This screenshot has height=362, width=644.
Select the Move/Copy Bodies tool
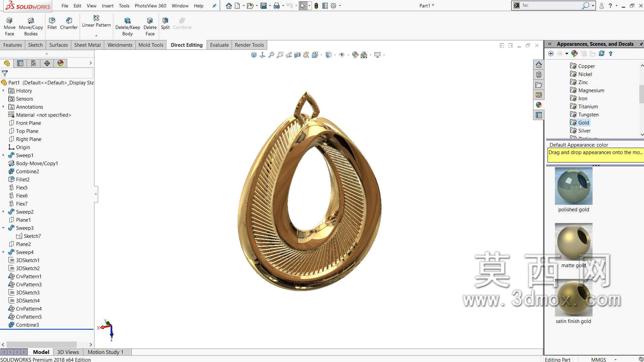pyautogui.click(x=31, y=26)
